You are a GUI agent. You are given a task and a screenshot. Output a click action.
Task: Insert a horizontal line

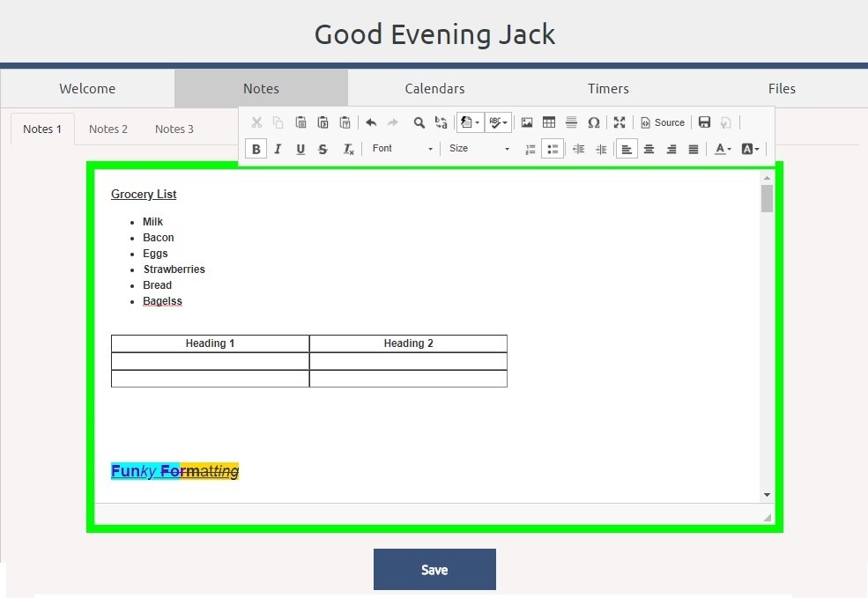(x=571, y=123)
